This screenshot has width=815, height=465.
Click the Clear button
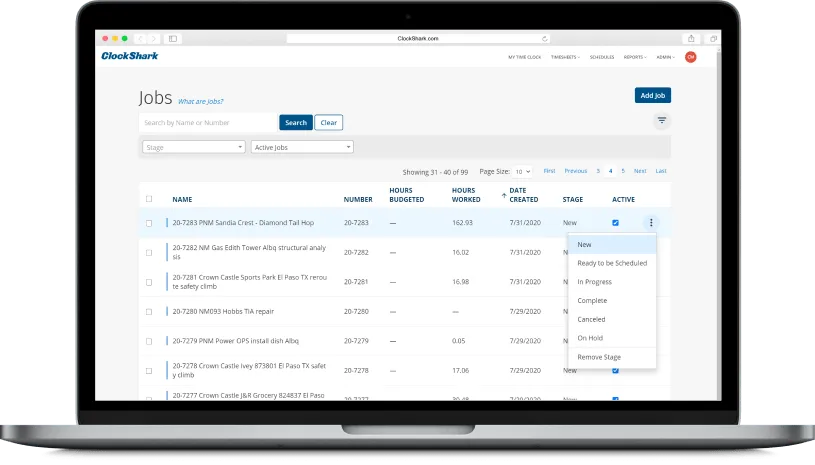328,123
